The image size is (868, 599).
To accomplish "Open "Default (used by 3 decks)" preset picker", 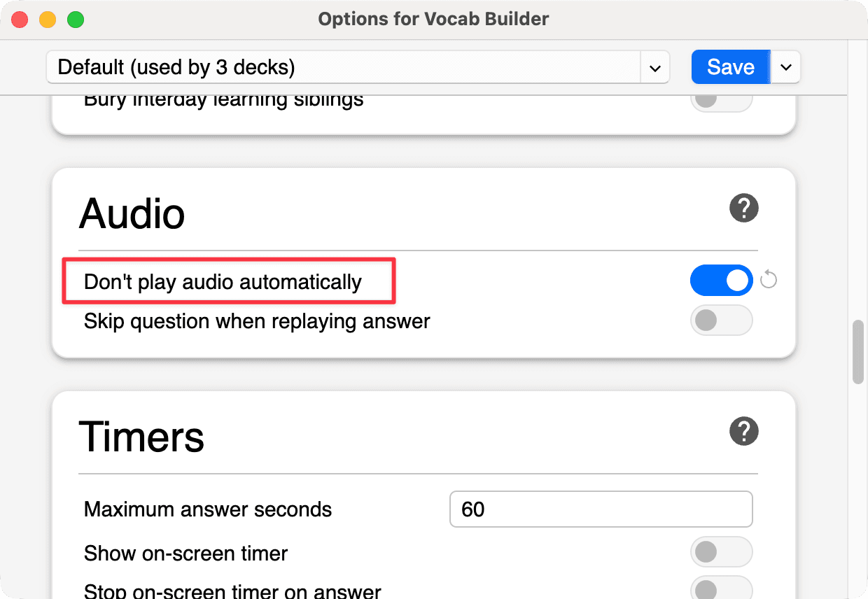I will click(280, 67).
